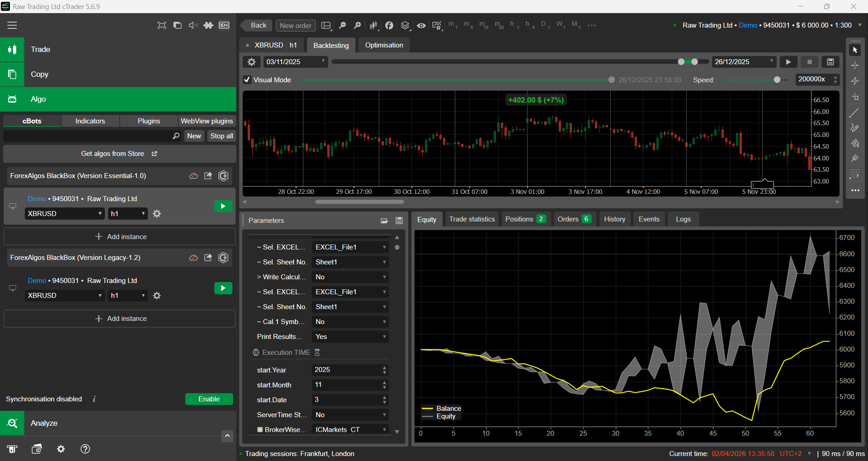This screenshot has width=868, height=461.
Task: Click the start.Year input field
Action: pos(346,370)
